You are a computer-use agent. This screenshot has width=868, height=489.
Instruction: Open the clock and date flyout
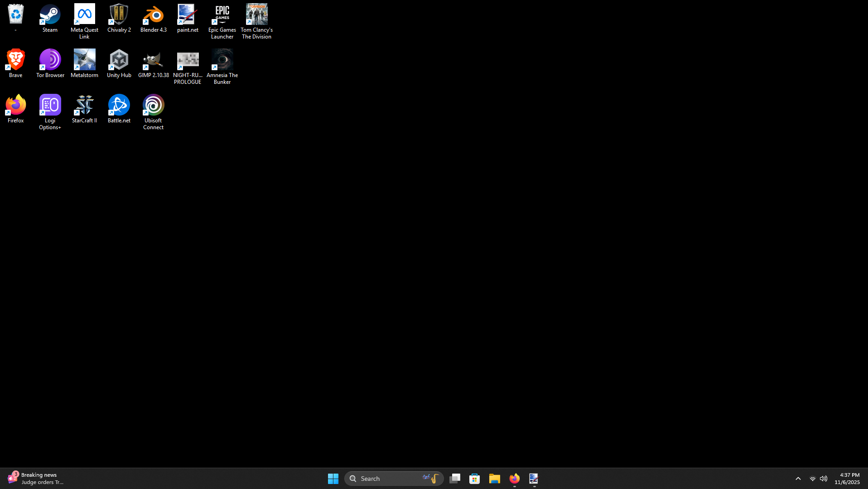(x=847, y=479)
